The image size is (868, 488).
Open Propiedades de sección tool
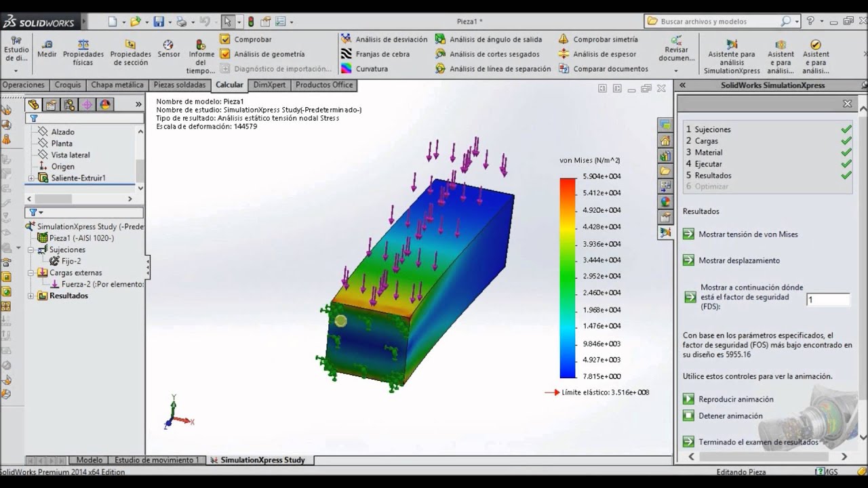[x=130, y=53]
